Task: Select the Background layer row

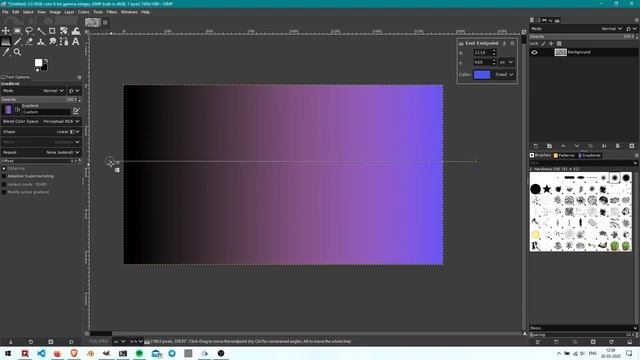Action: click(584, 52)
